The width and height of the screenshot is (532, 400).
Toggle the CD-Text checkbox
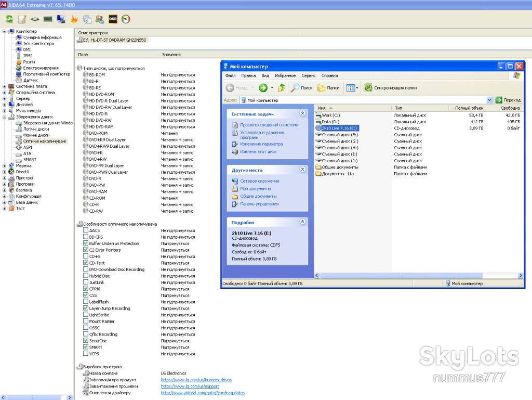pos(86,263)
